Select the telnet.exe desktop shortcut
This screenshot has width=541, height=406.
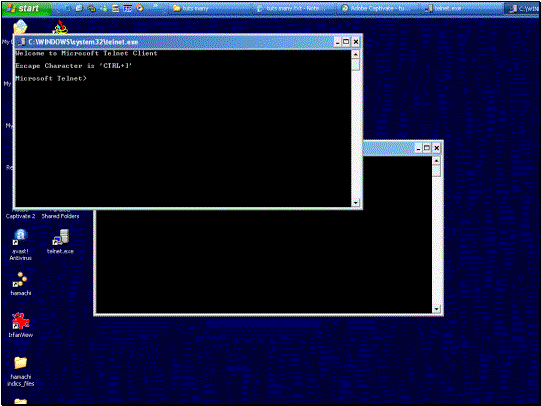pos(60,241)
